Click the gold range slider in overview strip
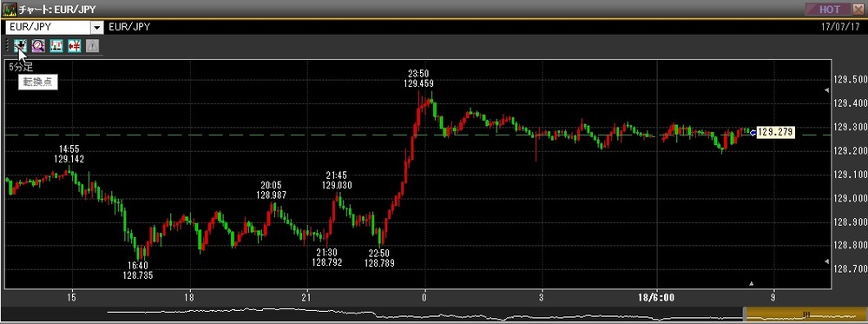This screenshot has height=324, width=868. pos(806,314)
